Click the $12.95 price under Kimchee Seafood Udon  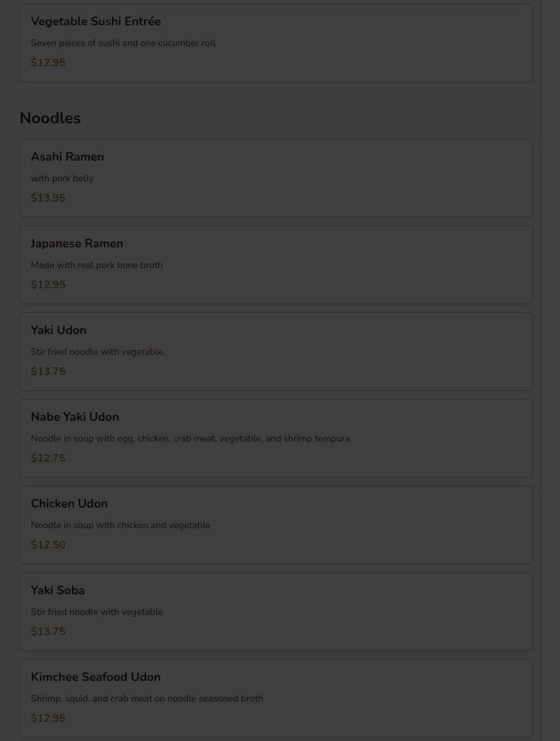click(48, 718)
